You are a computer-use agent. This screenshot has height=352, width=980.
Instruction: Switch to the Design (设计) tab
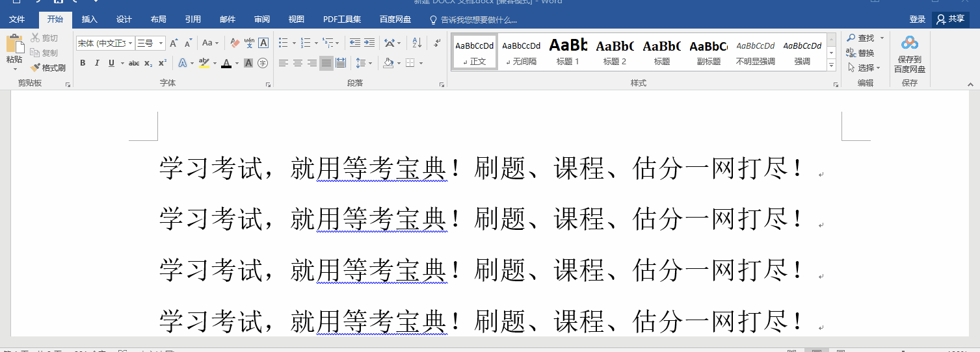(x=124, y=19)
